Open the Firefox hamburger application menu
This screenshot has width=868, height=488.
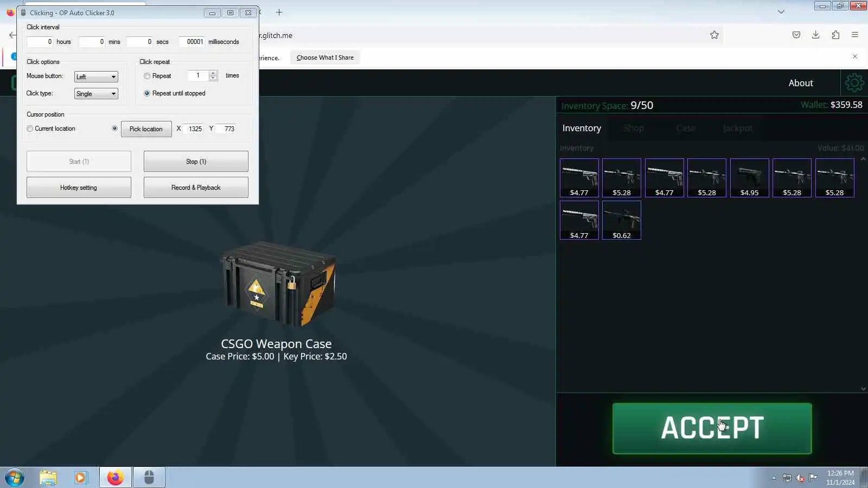coord(855,35)
